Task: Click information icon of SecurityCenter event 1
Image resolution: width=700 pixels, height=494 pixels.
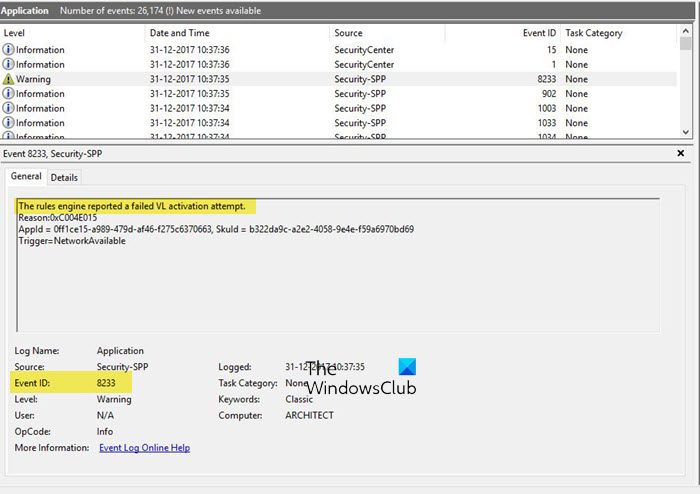Action: (8, 64)
